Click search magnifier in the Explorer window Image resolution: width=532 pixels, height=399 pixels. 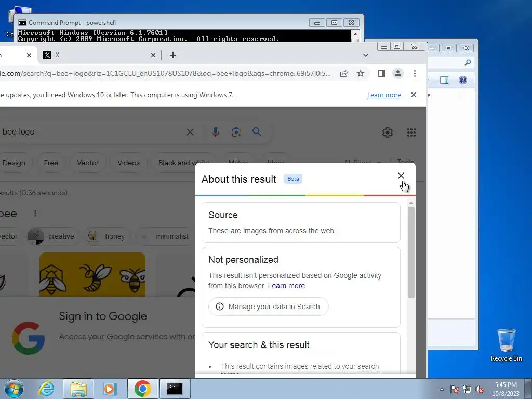(x=468, y=62)
